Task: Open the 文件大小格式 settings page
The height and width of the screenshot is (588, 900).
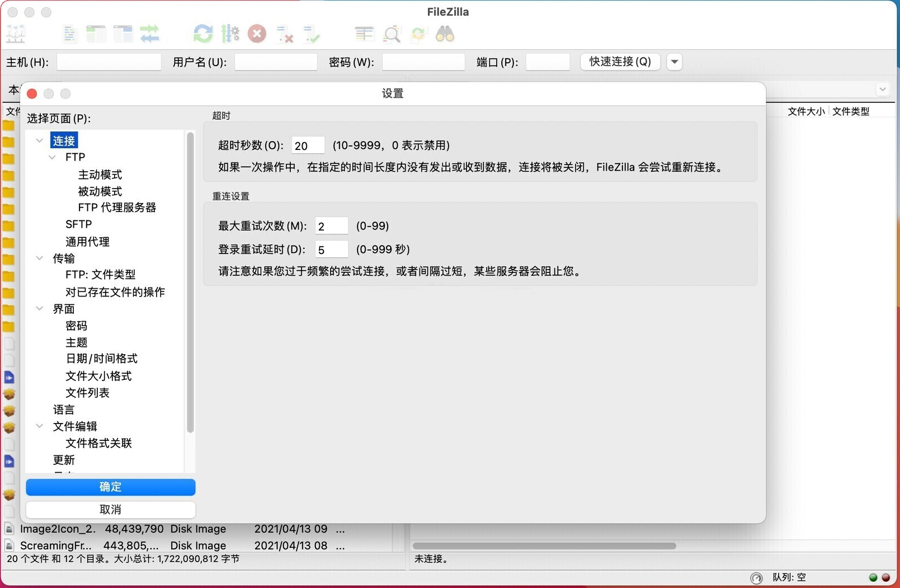Action: click(98, 376)
